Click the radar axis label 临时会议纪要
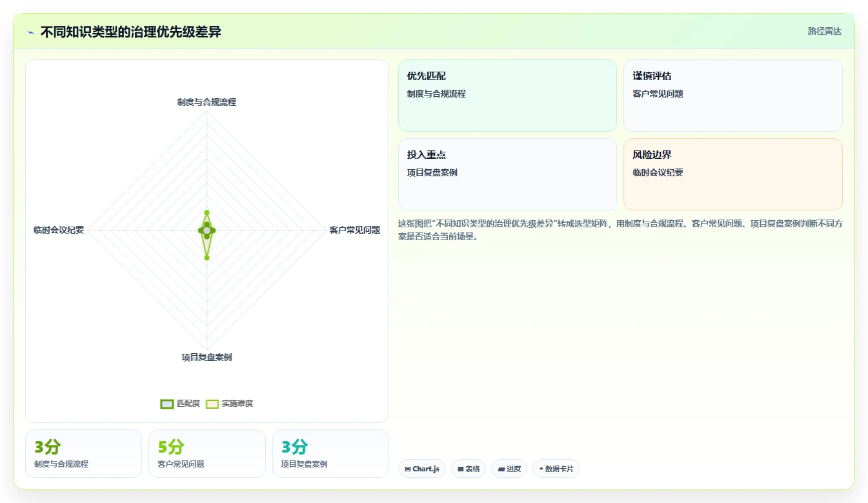The height and width of the screenshot is (503, 868). tap(59, 230)
